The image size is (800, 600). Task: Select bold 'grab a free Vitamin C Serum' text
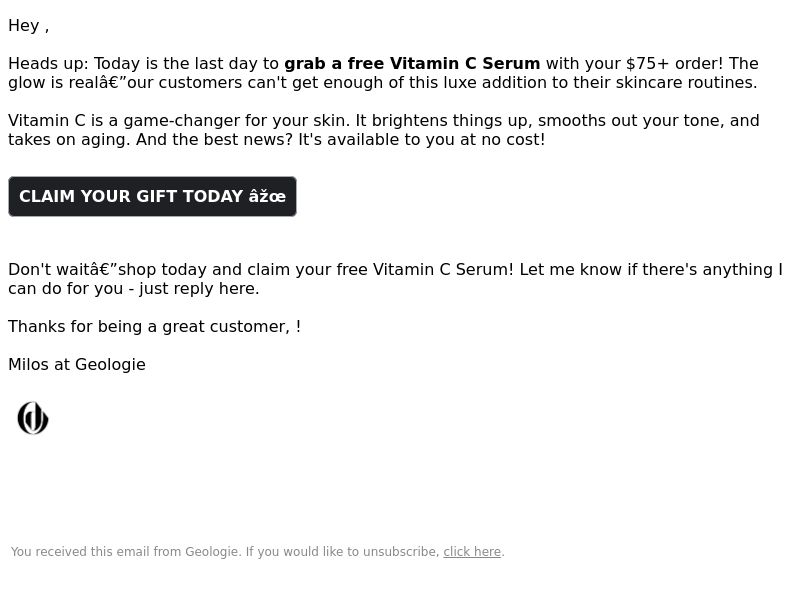412,63
